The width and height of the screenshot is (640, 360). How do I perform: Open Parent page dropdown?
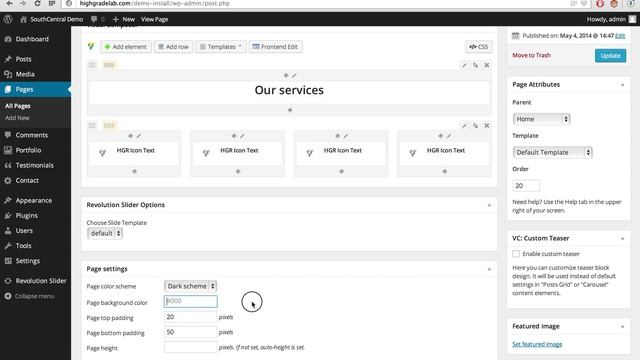(x=541, y=119)
